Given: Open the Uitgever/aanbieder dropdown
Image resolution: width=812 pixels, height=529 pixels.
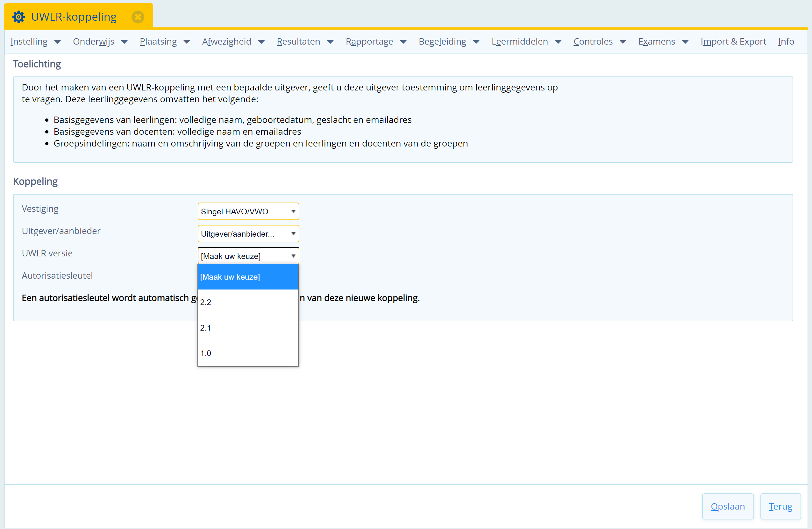Looking at the screenshot, I should pos(248,234).
